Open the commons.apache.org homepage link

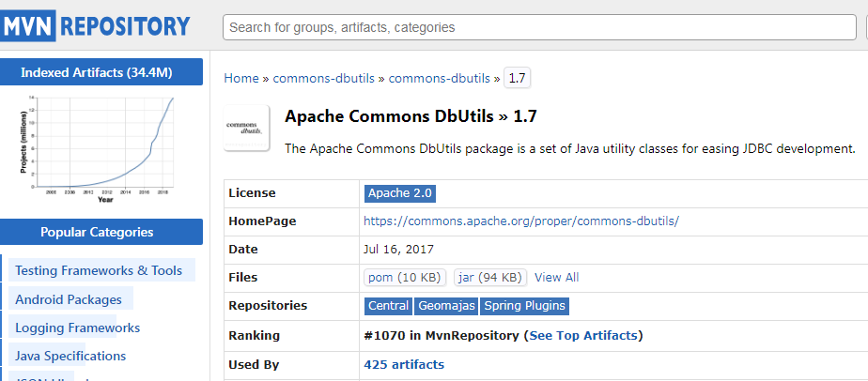[521, 221]
